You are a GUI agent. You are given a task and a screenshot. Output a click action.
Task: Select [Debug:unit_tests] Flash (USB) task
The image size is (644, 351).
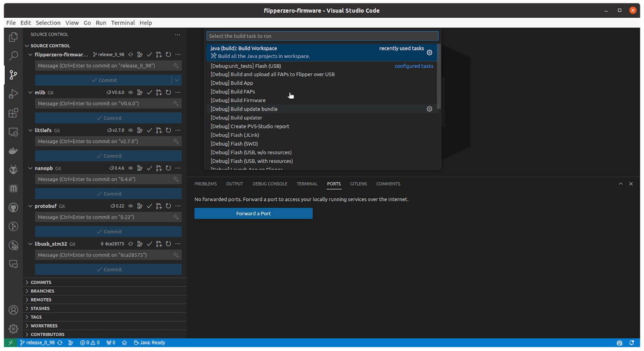(322, 66)
